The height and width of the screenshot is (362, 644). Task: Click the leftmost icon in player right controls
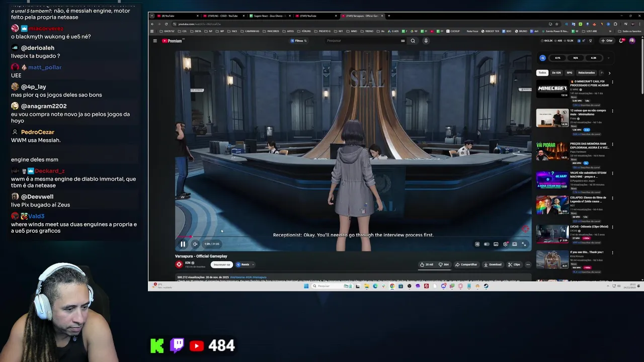point(477,244)
